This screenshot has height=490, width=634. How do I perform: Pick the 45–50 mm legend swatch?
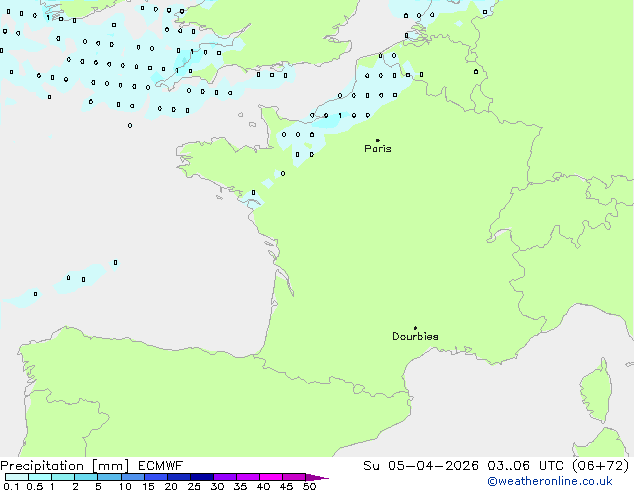[294, 477]
